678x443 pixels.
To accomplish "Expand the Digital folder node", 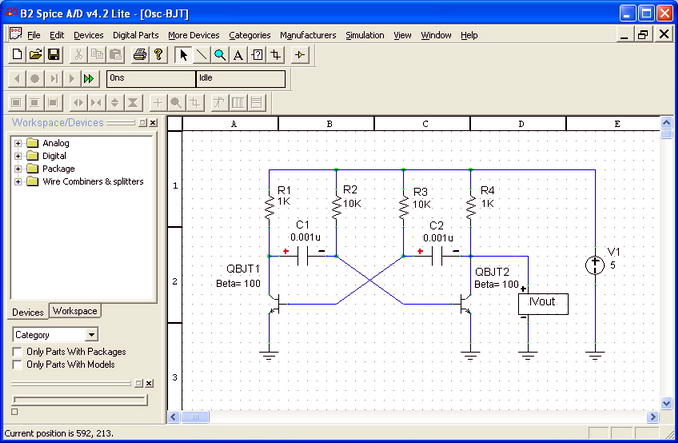I will click(18, 156).
